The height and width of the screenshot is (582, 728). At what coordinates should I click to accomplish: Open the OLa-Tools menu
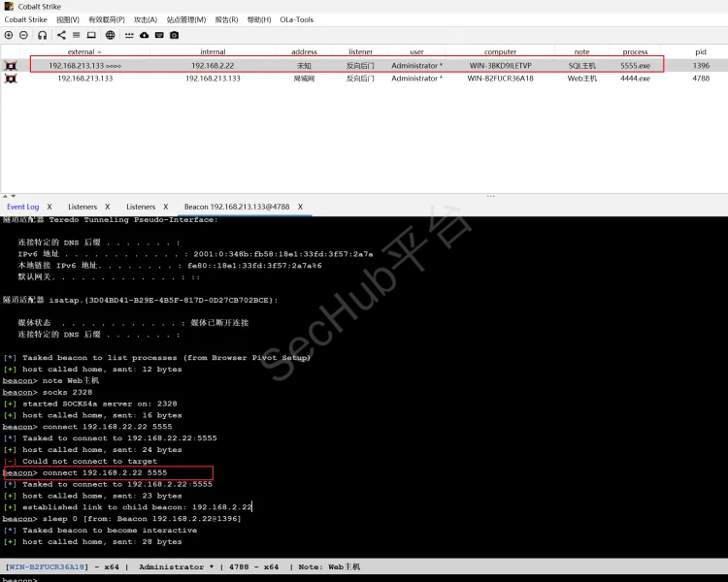pyautogui.click(x=297, y=19)
